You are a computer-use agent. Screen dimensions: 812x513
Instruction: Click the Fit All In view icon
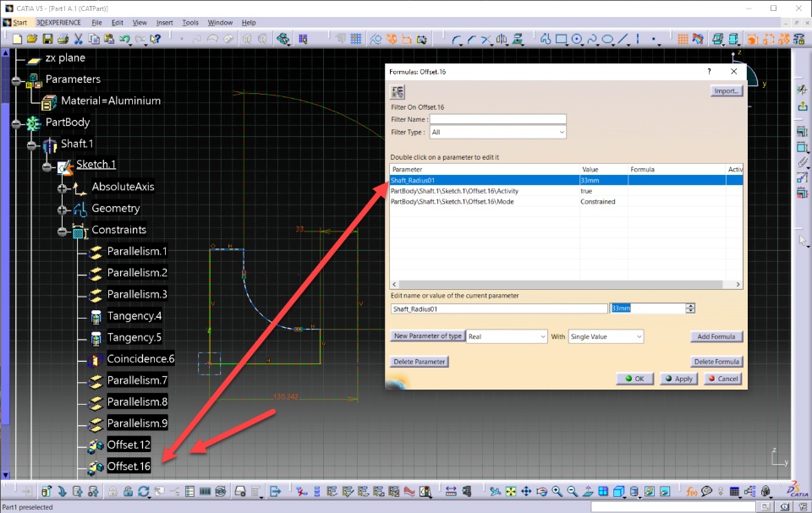pos(511,491)
